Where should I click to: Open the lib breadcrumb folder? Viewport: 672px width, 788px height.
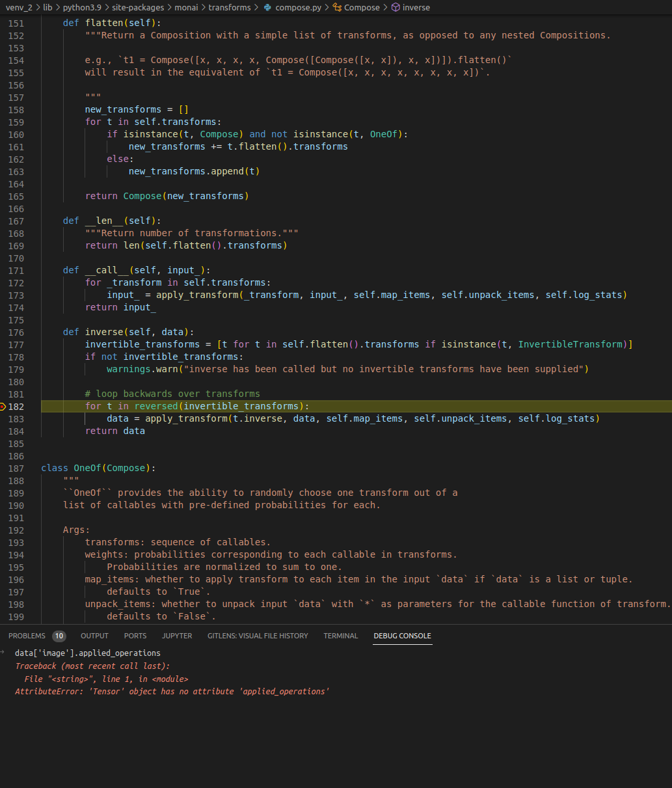(x=47, y=8)
